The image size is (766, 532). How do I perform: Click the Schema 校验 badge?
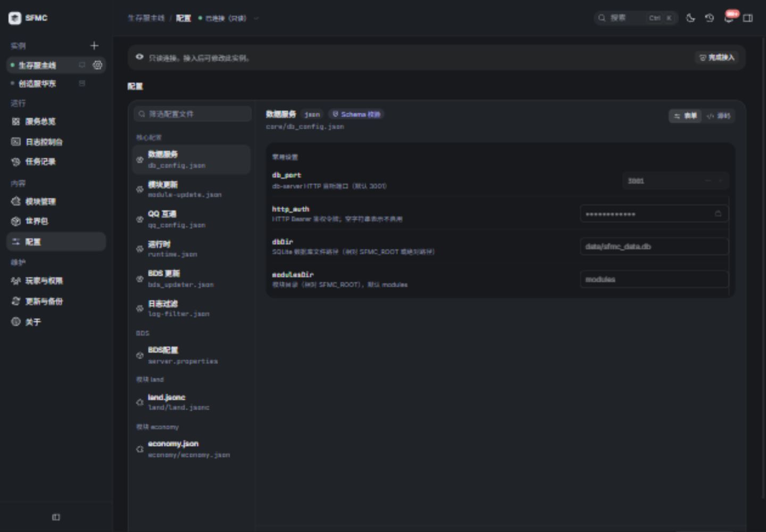(356, 114)
